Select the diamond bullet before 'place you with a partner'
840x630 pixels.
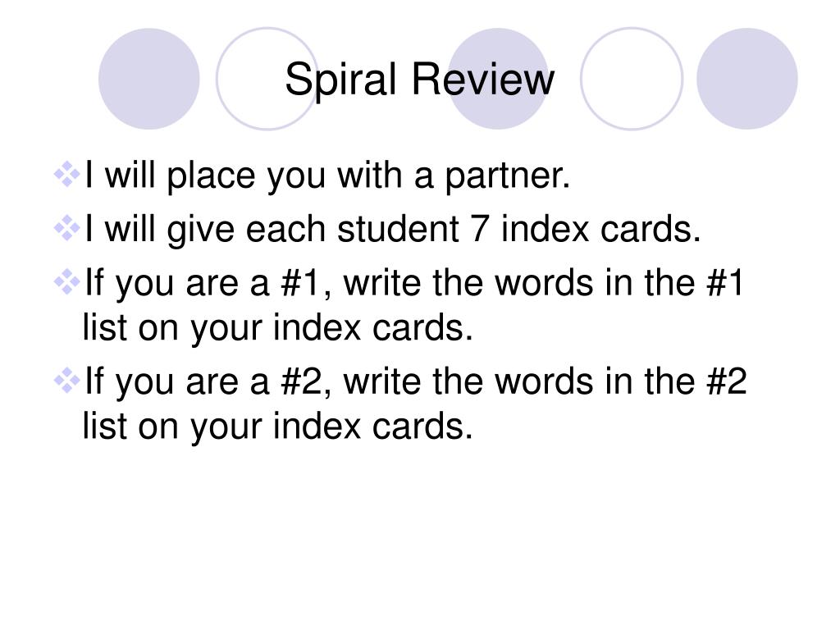[x=67, y=174]
